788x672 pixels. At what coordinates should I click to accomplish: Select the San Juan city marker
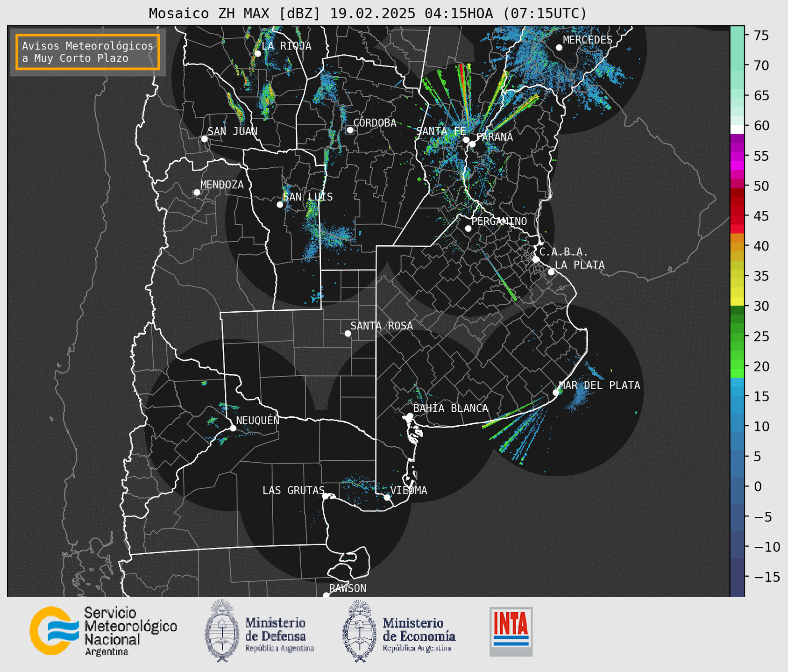[x=204, y=139]
